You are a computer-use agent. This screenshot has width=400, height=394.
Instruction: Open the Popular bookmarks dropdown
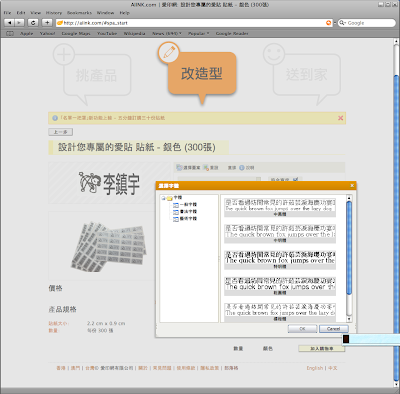(x=198, y=33)
